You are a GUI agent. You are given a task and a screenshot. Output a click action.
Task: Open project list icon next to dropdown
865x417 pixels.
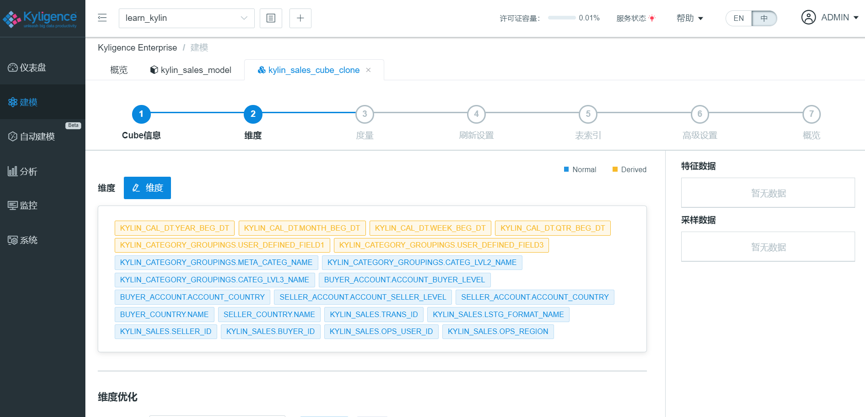(x=270, y=18)
